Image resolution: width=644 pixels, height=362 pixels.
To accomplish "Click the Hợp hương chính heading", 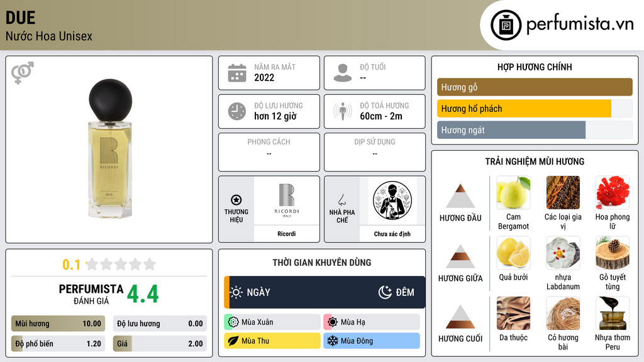I will (x=535, y=67).
